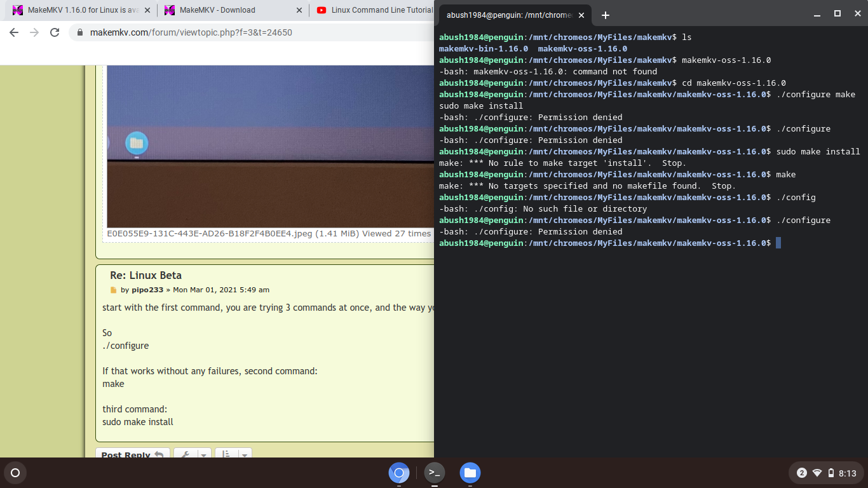Click the Chromium icon on the shelf
Viewport: 868px width, 488px height.
pyautogui.click(x=399, y=473)
